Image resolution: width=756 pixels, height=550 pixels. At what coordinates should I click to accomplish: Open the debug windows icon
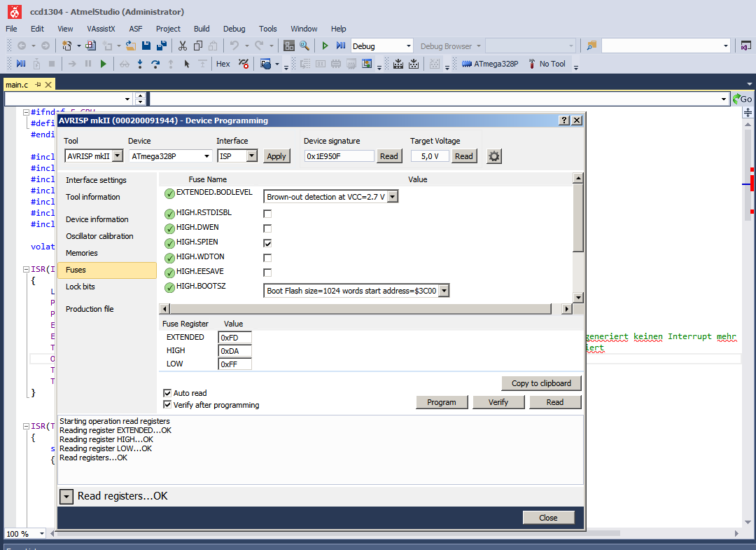point(266,64)
